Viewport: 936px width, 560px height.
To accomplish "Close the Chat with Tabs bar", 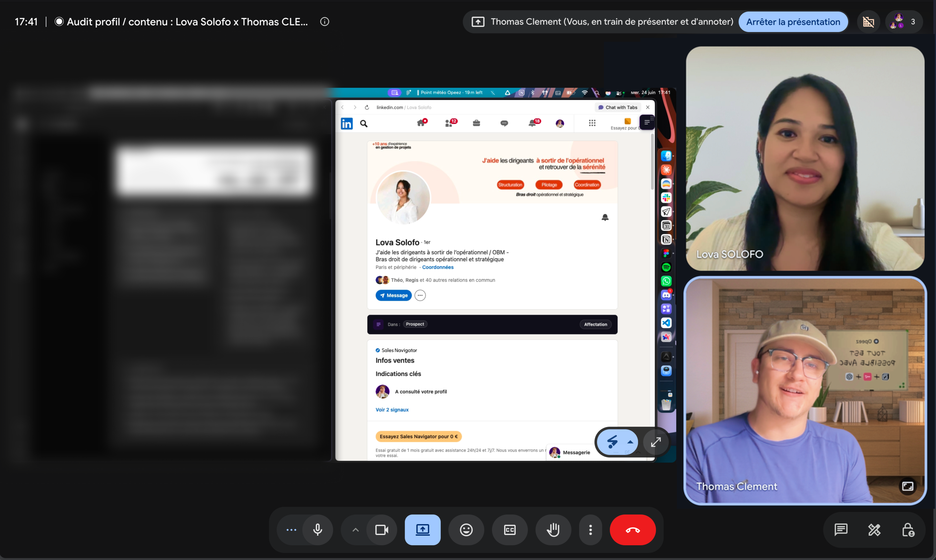I will point(647,107).
